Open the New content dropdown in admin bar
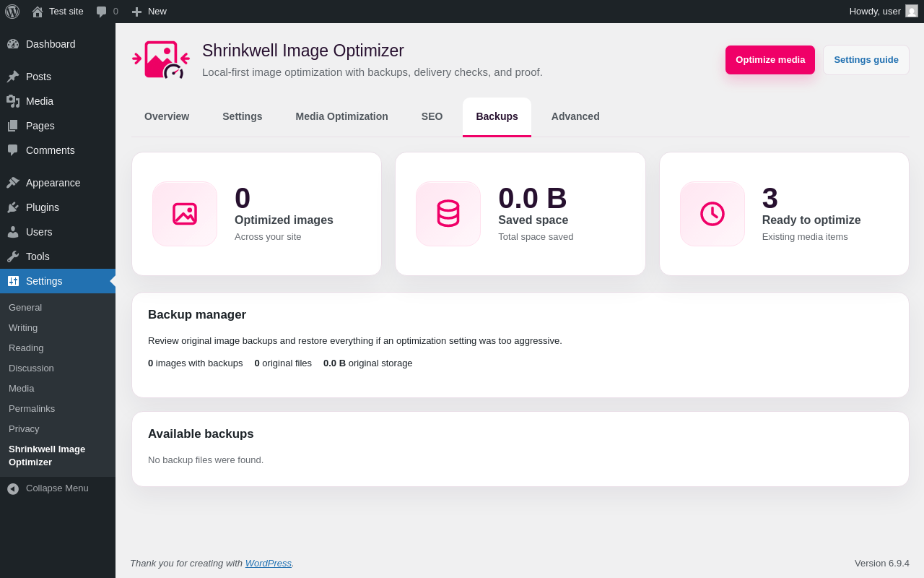 149,12
